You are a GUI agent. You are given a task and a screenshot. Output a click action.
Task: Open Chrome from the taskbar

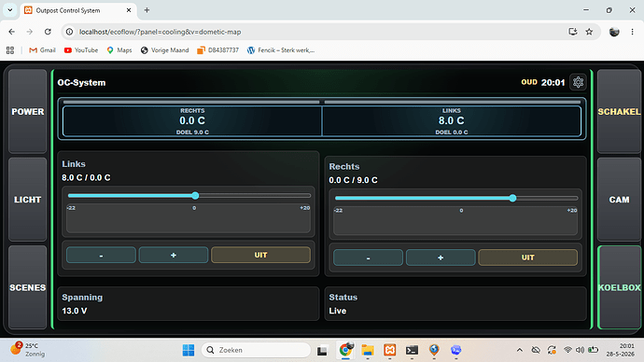click(x=345, y=350)
